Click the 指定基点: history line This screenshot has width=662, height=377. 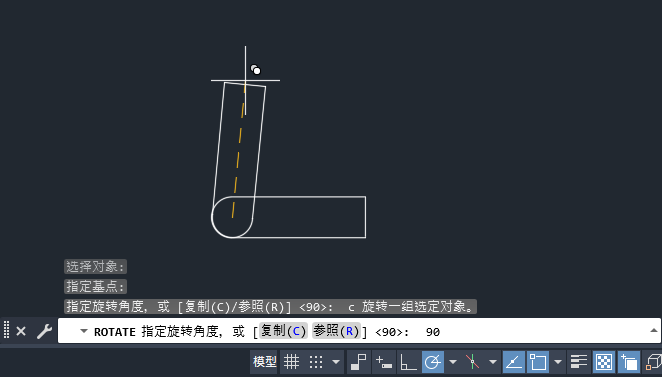pyautogui.click(x=95, y=287)
